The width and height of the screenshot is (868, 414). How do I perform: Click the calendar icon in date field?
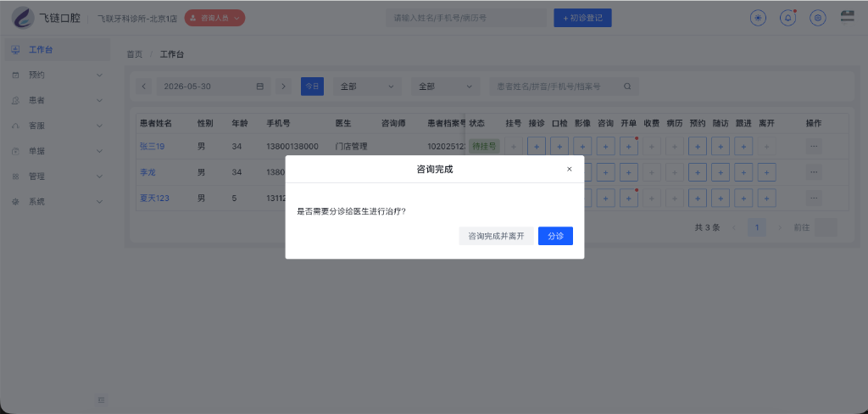pos(259,87)
